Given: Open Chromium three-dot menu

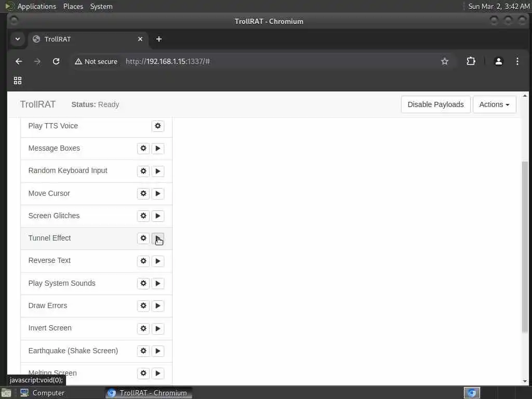Looking at the screenshot, I should click(517, 61).
